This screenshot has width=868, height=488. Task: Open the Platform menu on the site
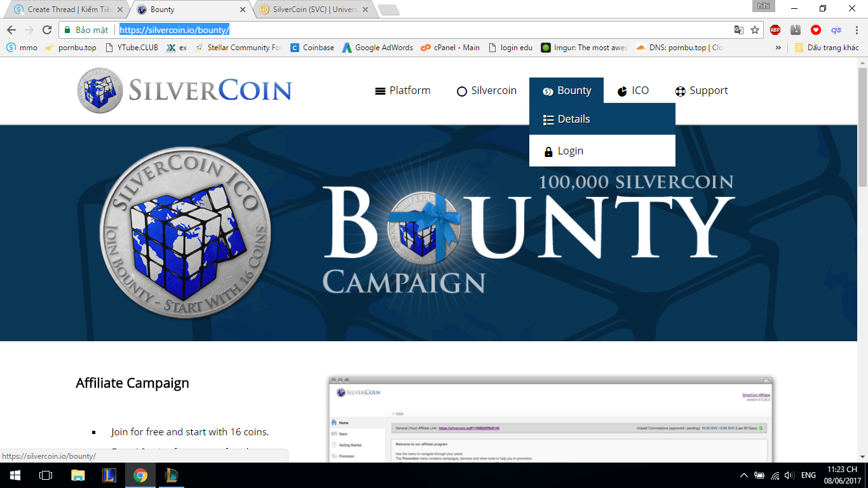coord(403,90)
